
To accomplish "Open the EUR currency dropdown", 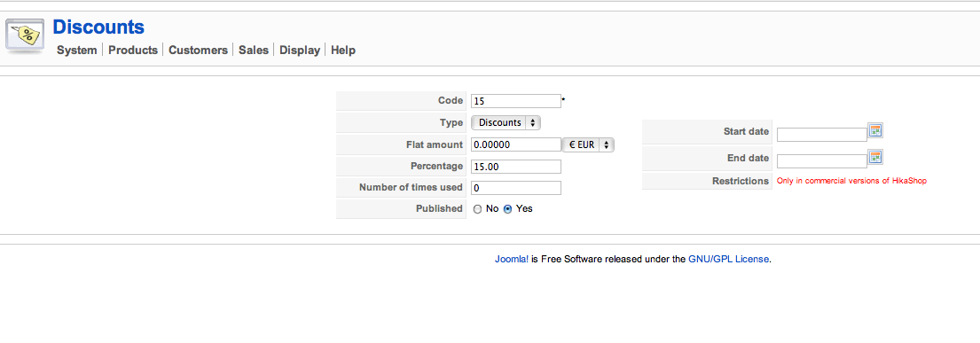I will (x=589, y=145).
